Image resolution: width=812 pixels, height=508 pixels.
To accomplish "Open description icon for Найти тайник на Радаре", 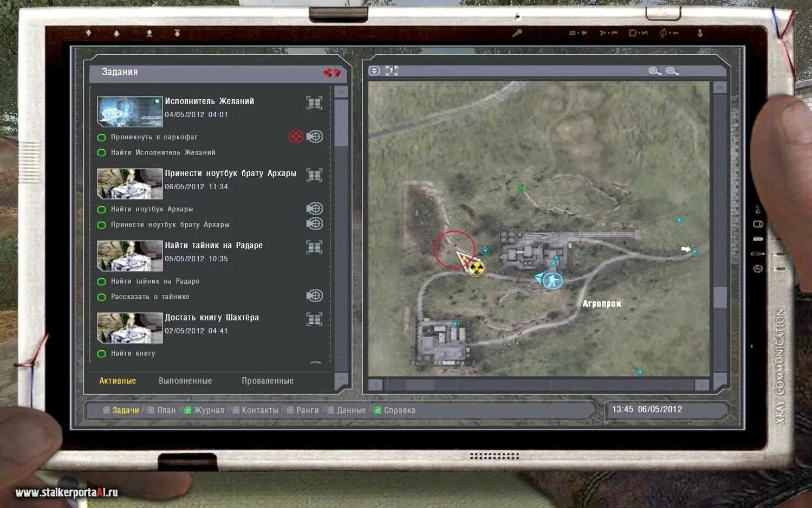I will [314, 247].
